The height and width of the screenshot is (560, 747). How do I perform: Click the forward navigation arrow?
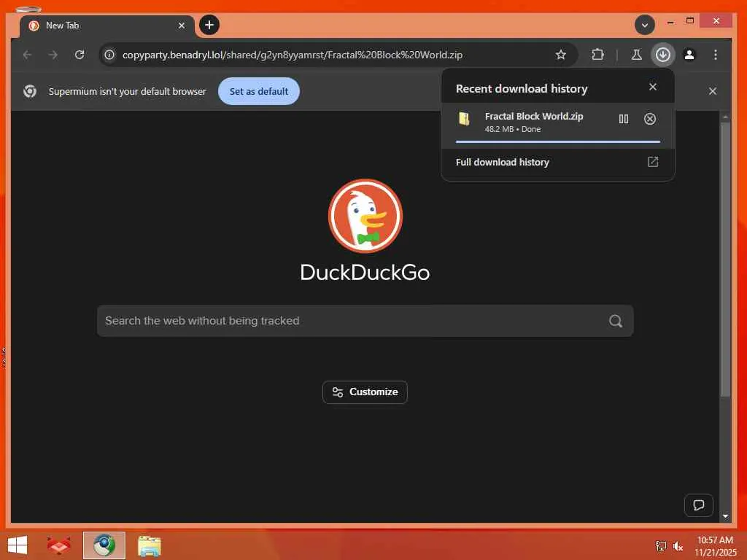[53, 55]
